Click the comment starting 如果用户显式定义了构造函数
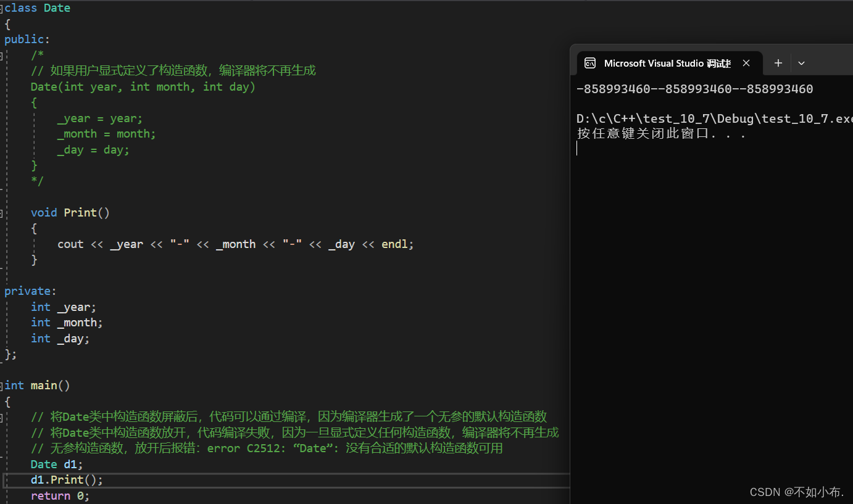Screen dimensions: 853x504 [x=173, y=71]
